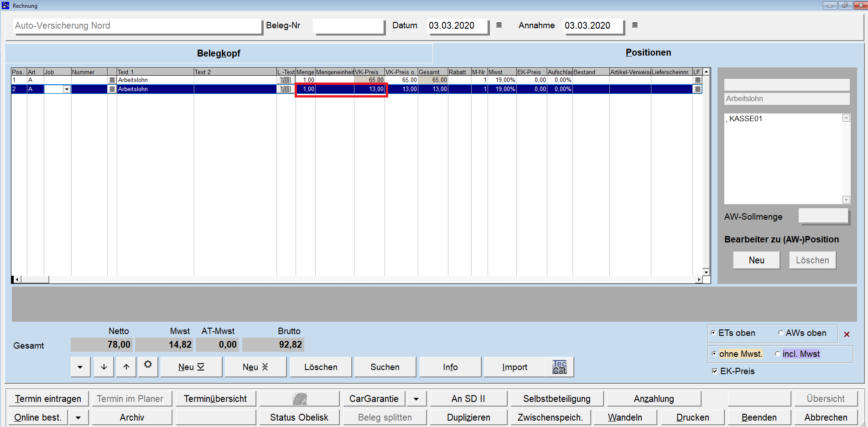The image size is (868, 427).
Task: Click the Mwst cell 19,00% in row 2
Action: tap(502, 89)
